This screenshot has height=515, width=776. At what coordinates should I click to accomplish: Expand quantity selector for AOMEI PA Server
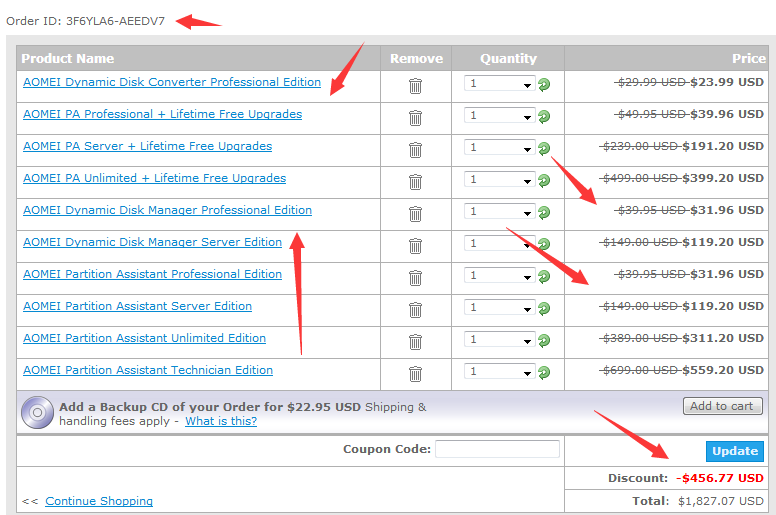pyautogui.click(x=500, y=147)
